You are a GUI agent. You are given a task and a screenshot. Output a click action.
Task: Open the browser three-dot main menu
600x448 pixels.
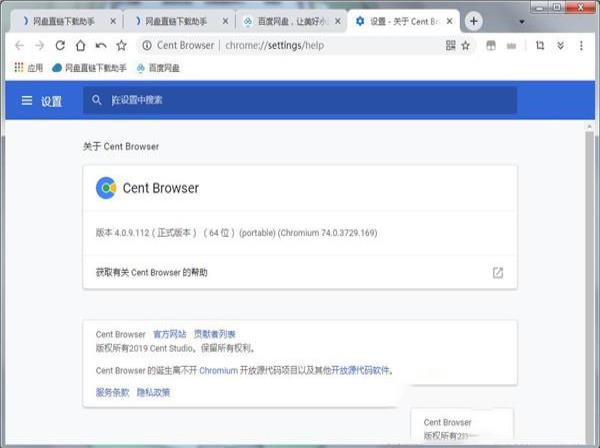pyautogui.click(x=581, y=46)
